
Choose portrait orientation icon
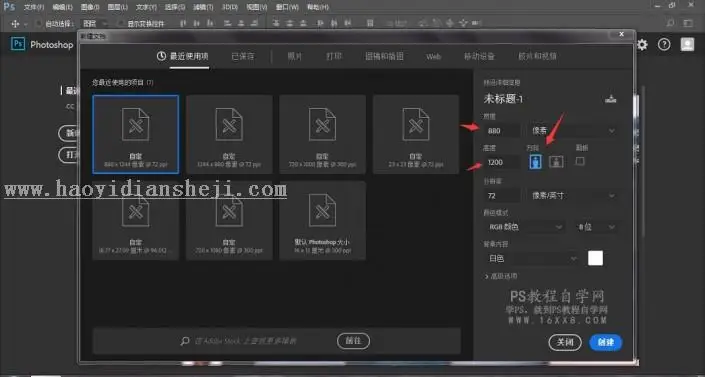coord(535,162)
